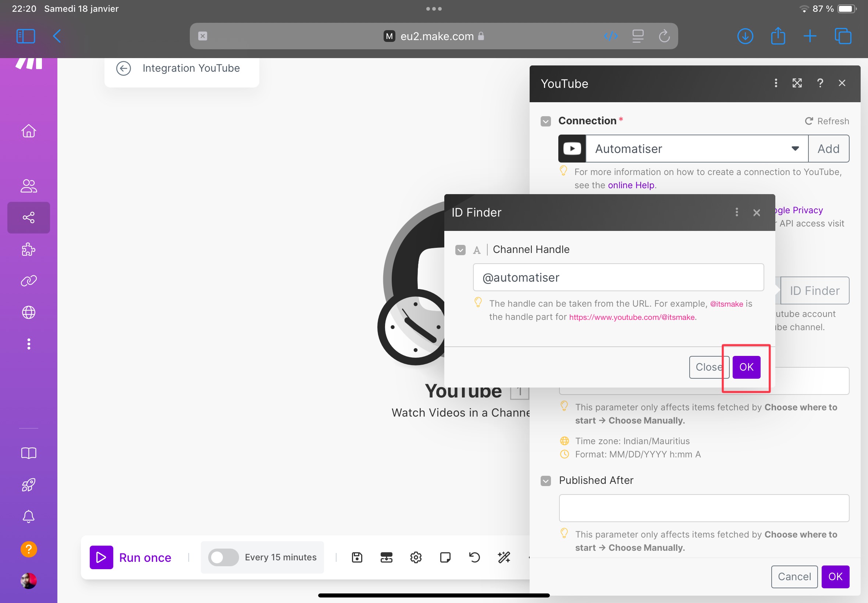868x603 pixels.
Task: Click the undo history icon
Action: pyautogui.click(x=474, y=557)
